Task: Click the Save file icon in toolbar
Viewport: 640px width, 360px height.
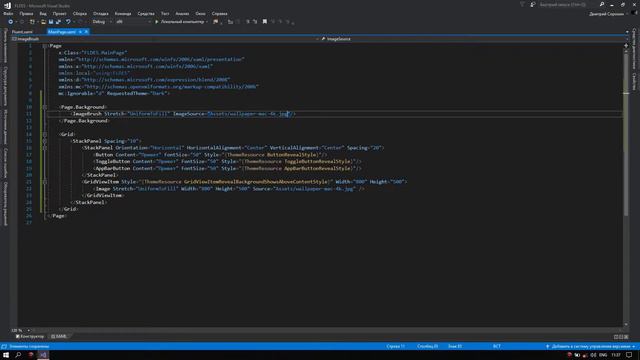Action: point(51,22)
